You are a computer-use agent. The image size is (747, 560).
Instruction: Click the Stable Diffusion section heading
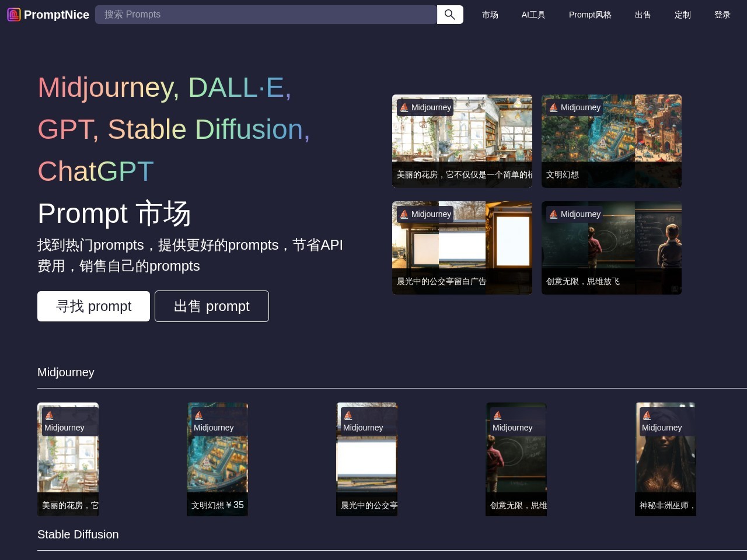[x=78, y=534]
